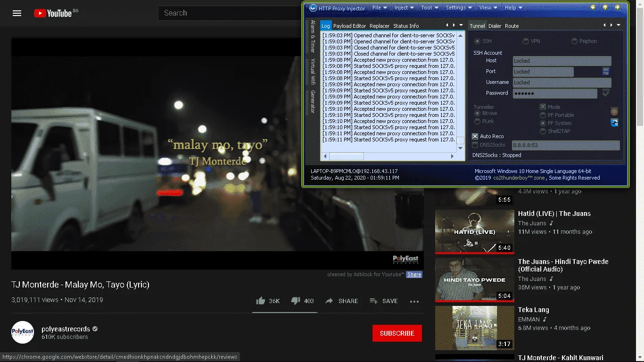
Task: Open the polyeastrecords channel name link
Action: point(66,329)
